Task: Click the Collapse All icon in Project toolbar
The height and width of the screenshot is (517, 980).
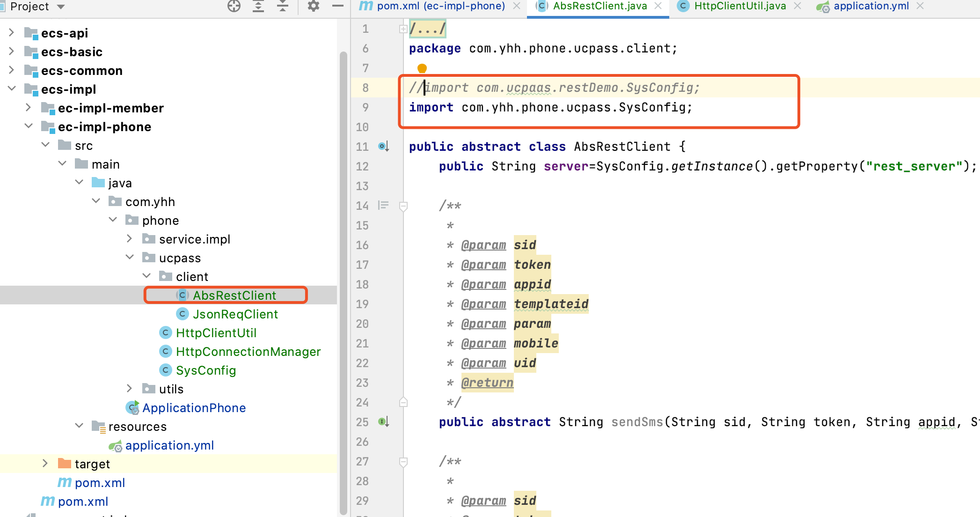Action: [x=283, y=6]
